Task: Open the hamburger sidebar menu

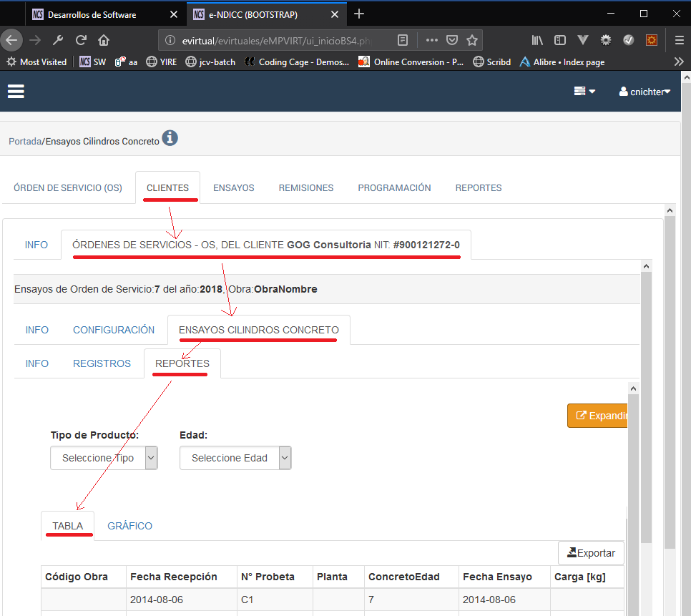Action: (x=16, y=91)
